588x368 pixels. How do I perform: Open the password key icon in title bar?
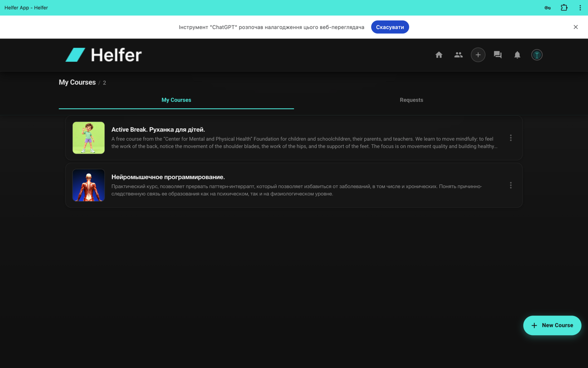(547, 8)
